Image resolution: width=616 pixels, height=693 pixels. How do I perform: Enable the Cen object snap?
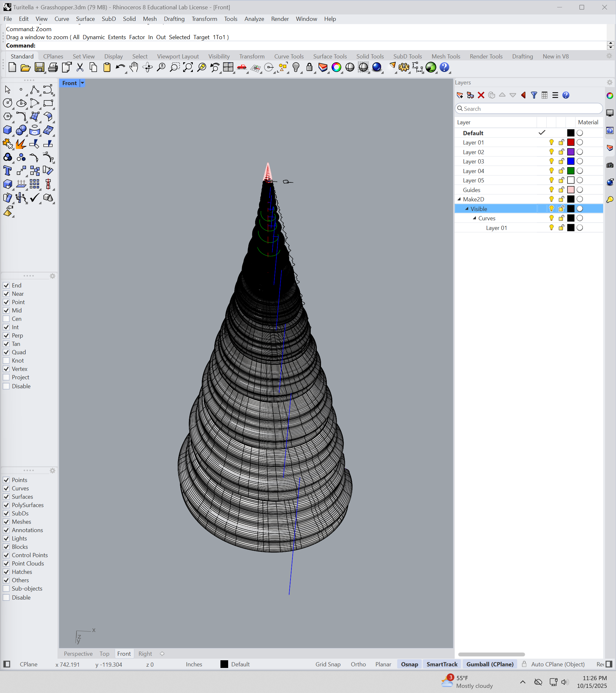[x=6, y=319]
